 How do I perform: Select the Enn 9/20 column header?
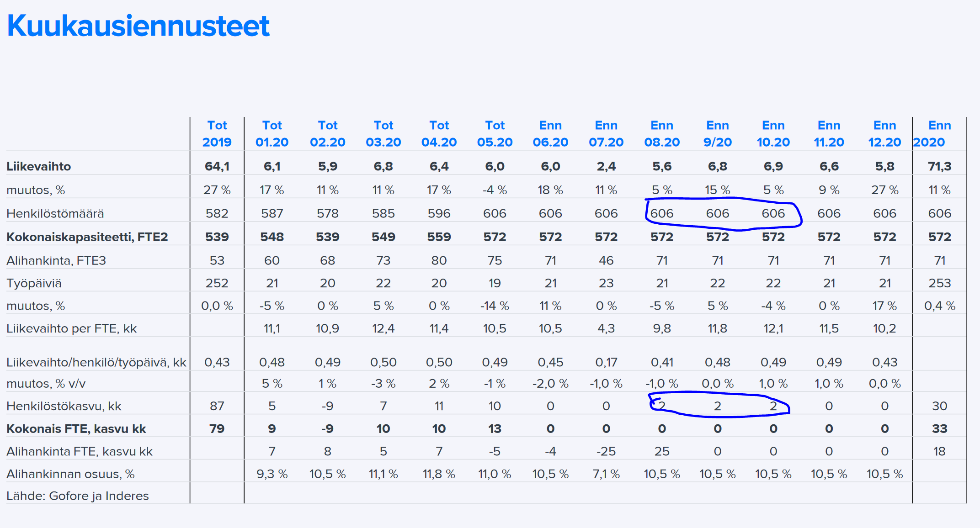tap(717, 133)
